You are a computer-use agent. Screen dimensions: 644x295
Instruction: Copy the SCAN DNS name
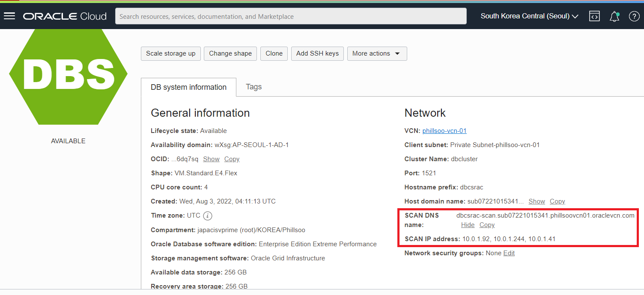(x=487, y=225)
